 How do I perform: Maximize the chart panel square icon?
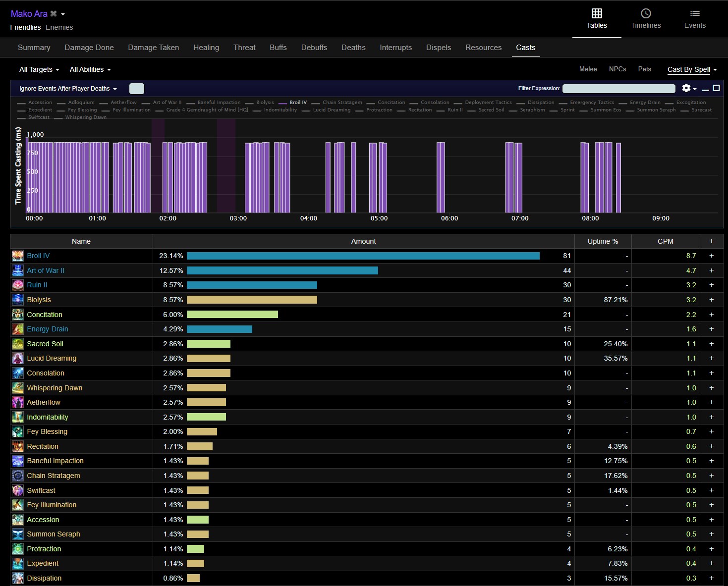pos(716,88)
